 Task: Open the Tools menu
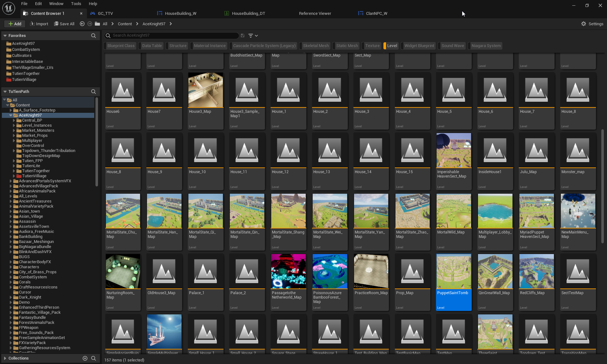[76, 4]
